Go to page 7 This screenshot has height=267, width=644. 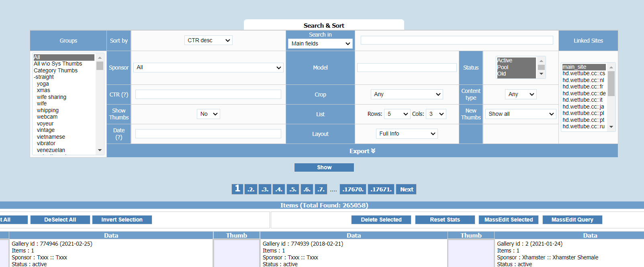(321, 189)
